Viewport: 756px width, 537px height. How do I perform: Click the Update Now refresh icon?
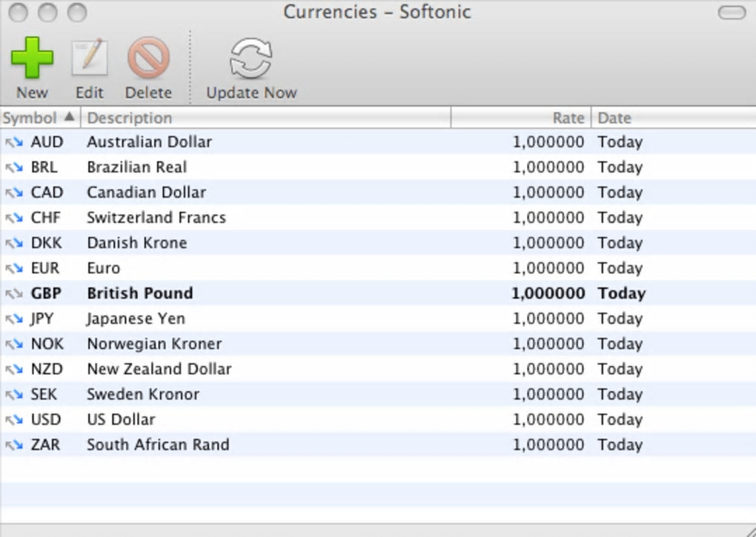click(x=251, y=59)
